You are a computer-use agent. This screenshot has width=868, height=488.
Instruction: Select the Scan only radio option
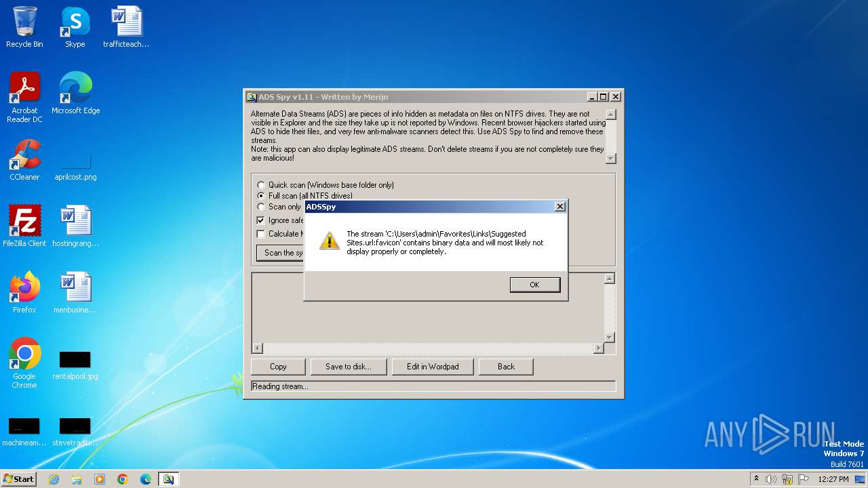coord(279,207)
